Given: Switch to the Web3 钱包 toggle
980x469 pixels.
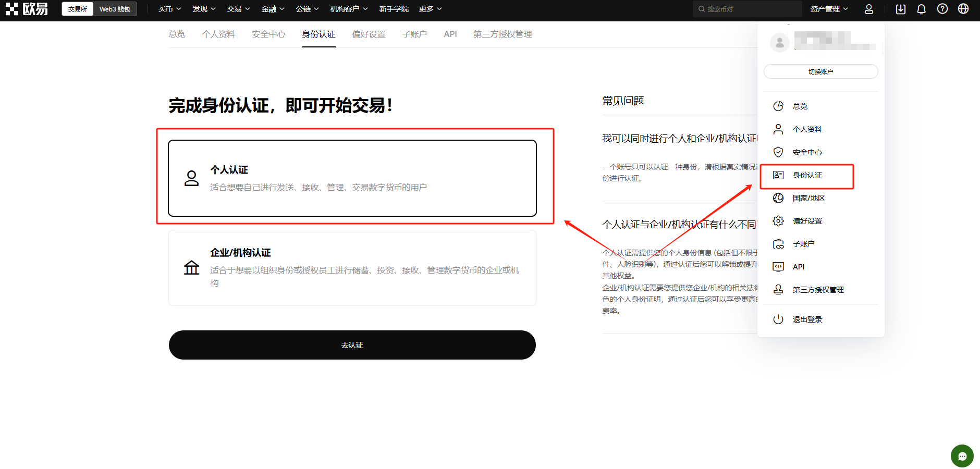Looking at the screenshot, I should (115, 9).
